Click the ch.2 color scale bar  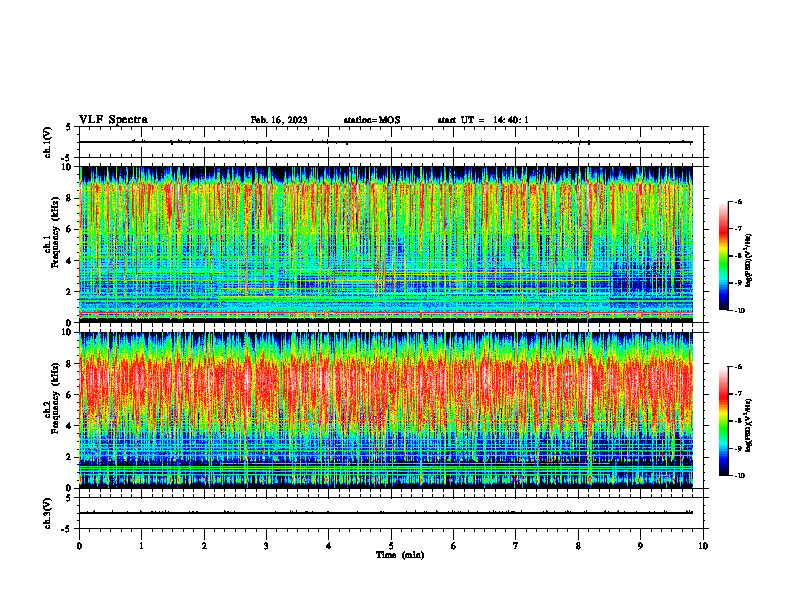pos(724,421)
